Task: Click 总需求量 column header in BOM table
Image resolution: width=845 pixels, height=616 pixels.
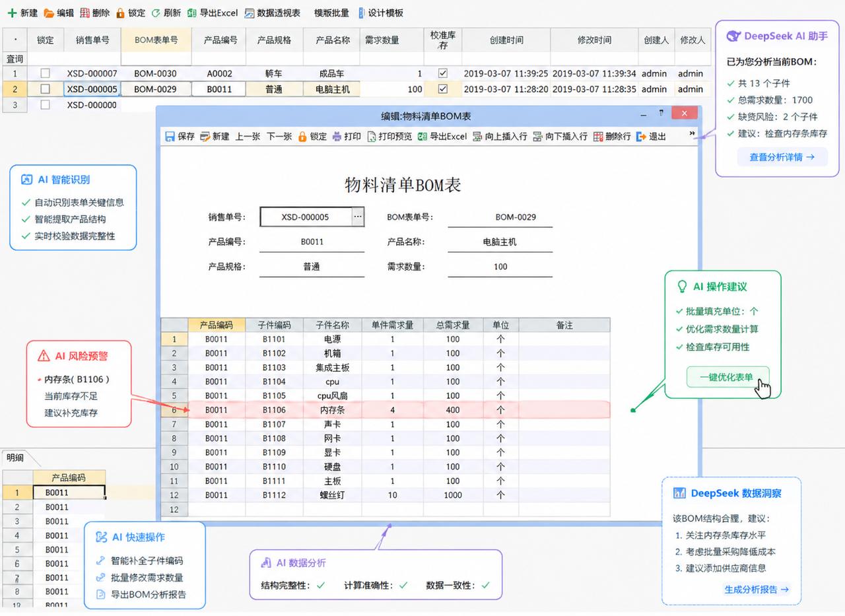Action: [453, 325]
